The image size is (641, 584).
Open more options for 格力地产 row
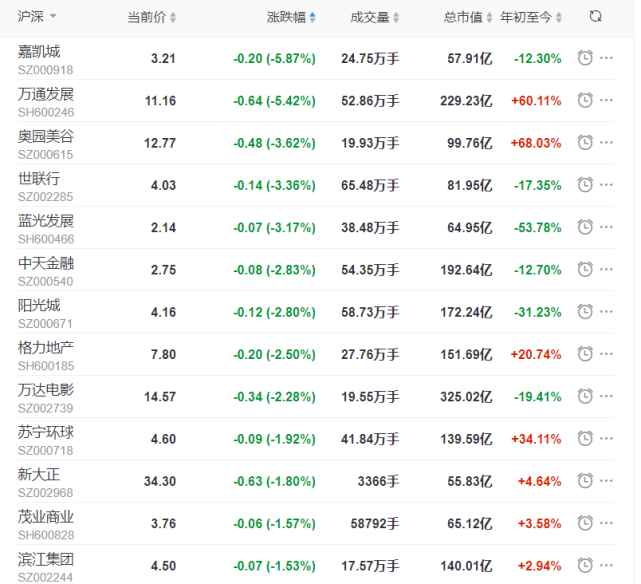tap(606, 354)
